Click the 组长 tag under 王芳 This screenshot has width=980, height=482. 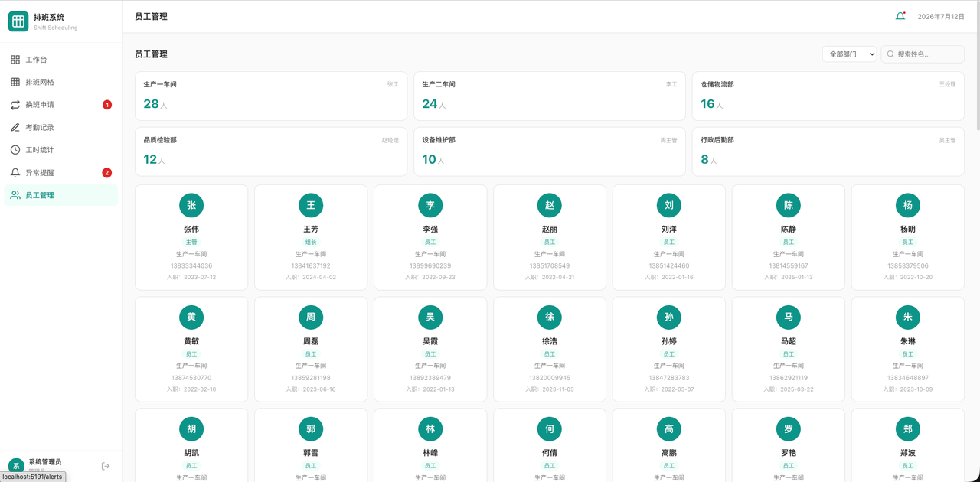point(311,242)
